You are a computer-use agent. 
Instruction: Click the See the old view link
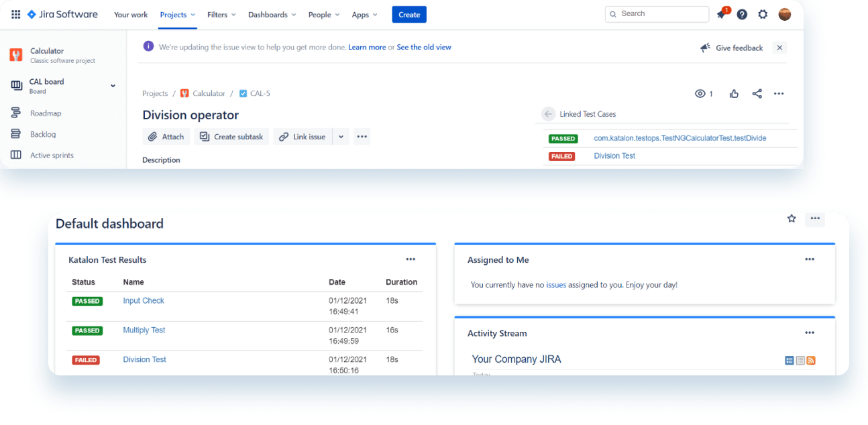[424, 48]
